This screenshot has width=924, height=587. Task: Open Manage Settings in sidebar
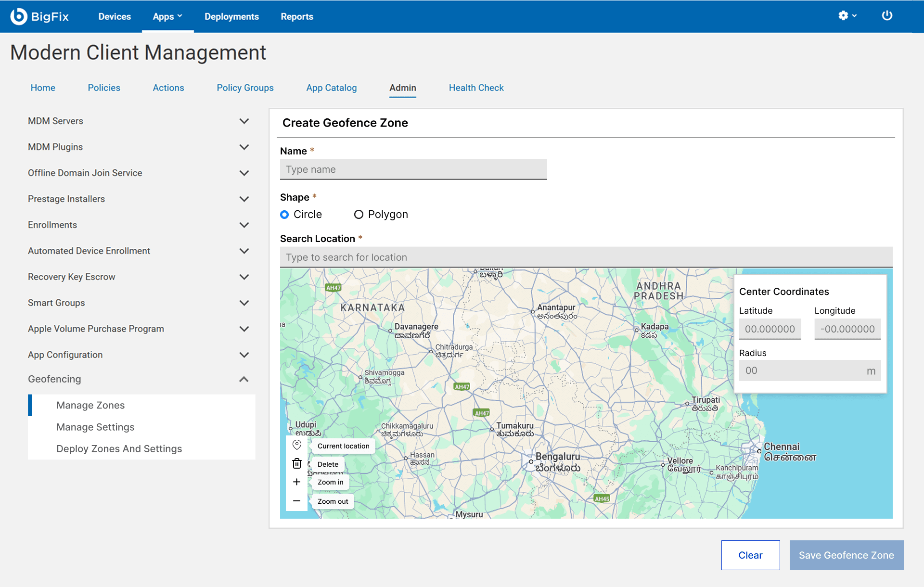141,427
